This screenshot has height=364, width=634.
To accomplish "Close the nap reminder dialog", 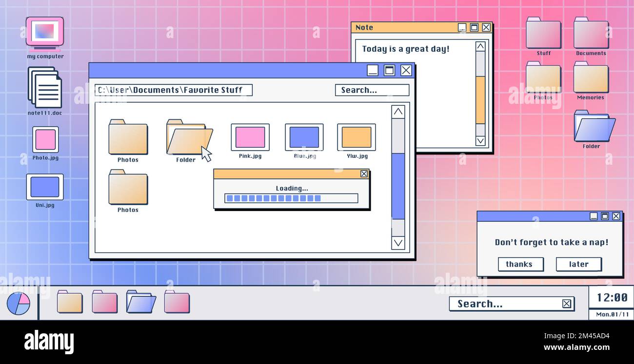I will click(x=616, y=216).
